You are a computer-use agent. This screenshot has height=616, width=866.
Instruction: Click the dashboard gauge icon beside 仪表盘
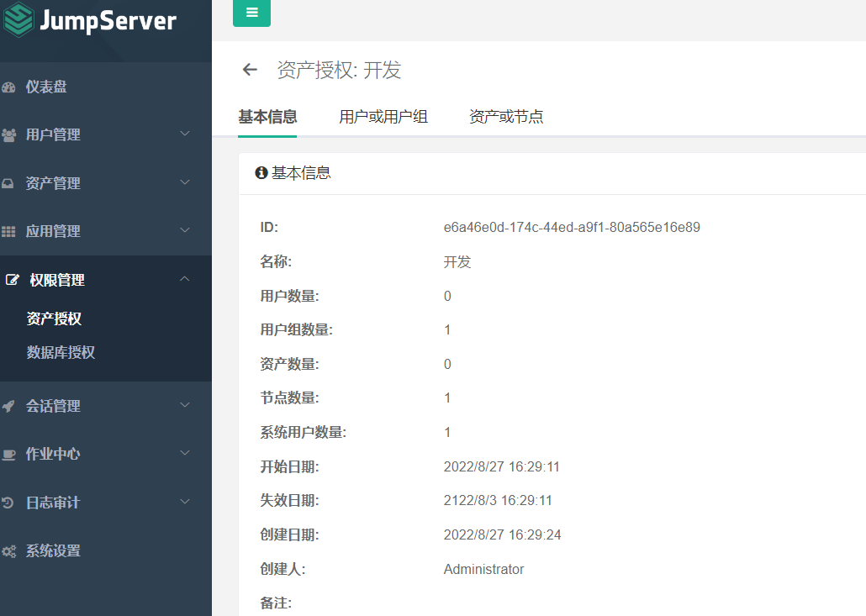tap(8, 87)
